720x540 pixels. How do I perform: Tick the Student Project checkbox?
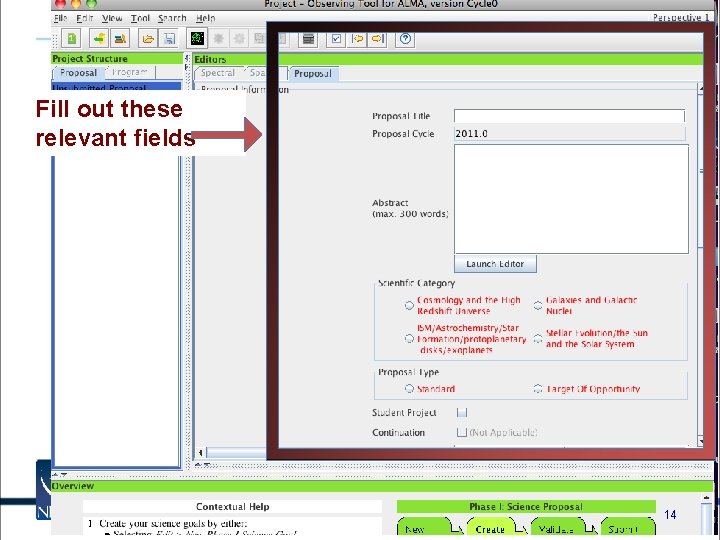click(x=462, y=412)
